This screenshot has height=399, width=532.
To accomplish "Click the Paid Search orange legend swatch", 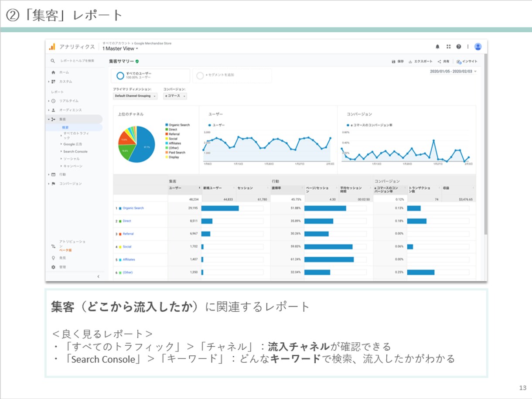I will (167, 153).
